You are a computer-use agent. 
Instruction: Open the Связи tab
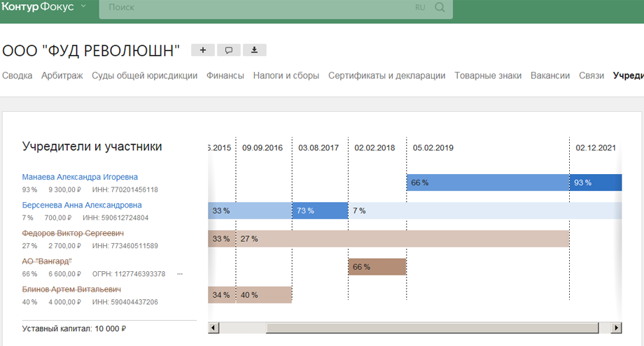[591, 75]
